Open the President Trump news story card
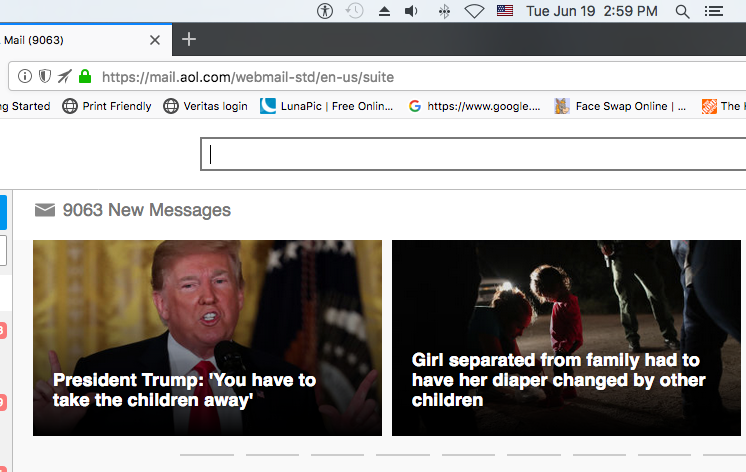Screen dimensions: 746x472 [x=207, y=338]
